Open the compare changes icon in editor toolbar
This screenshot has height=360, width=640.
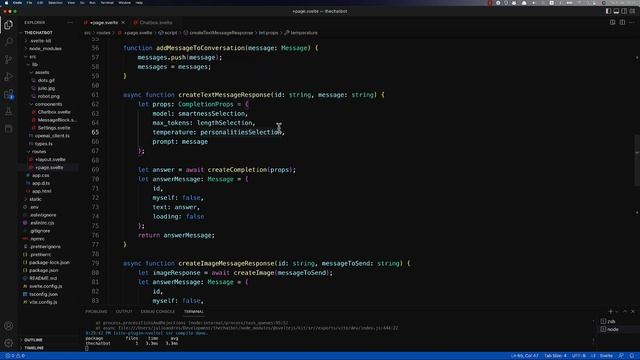coord(612,22)
